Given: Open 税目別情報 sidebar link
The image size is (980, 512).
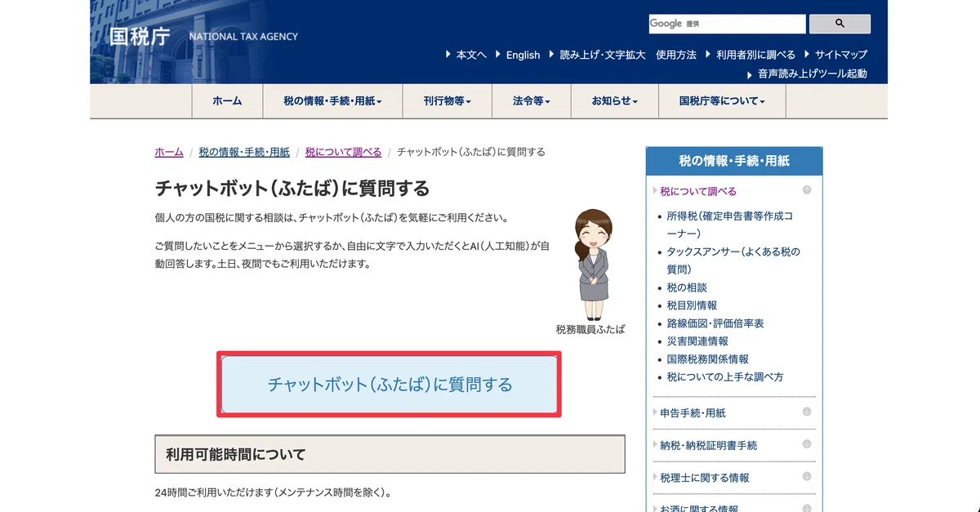Looking at the screenshot, I should tap(692, 305).
